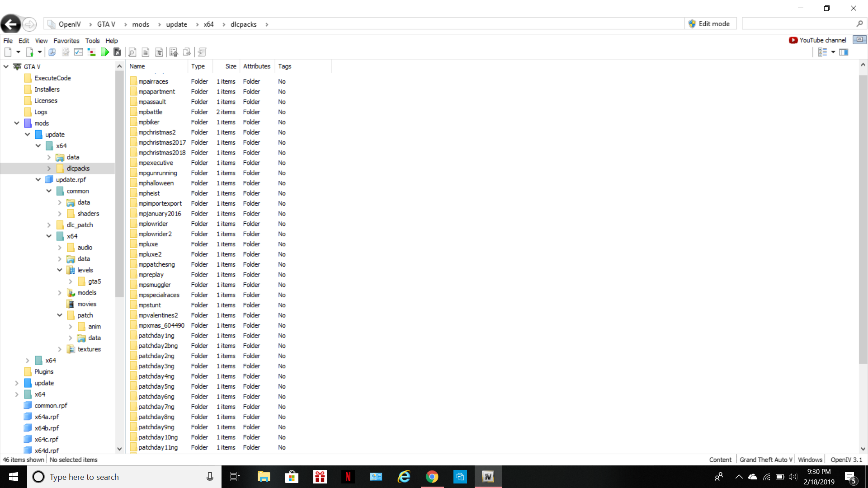Image resolution: width=868 pixels, height=488 pixels.
Task: Click the colored blocks toolbar icon
Action: point(91,52)
